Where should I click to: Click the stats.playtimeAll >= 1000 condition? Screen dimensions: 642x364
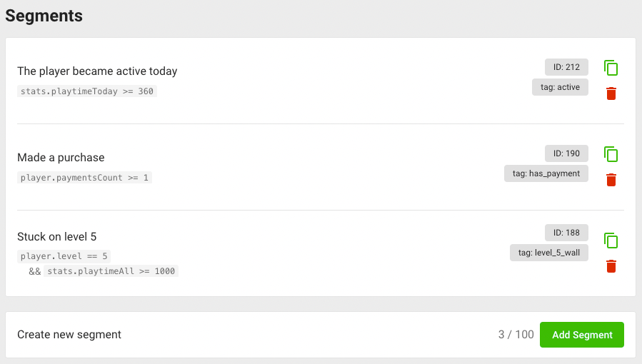pyautogui.click(x=111, y=271)
